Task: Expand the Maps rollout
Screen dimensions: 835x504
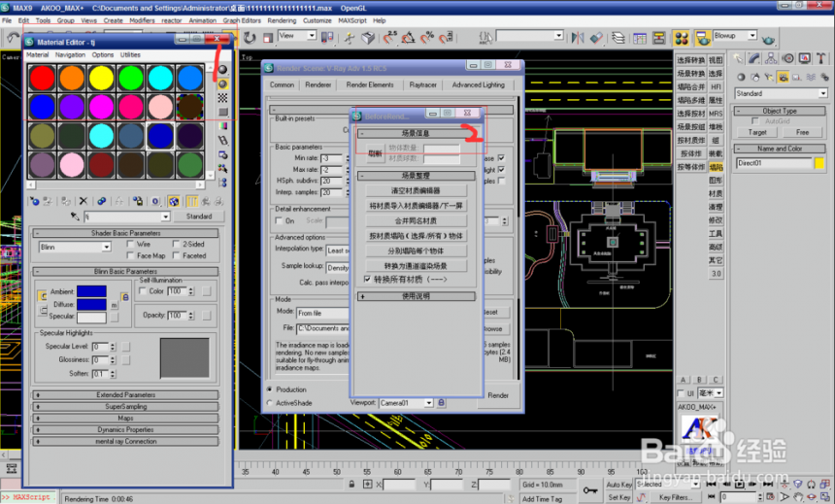Action: (x=125, y=419)
